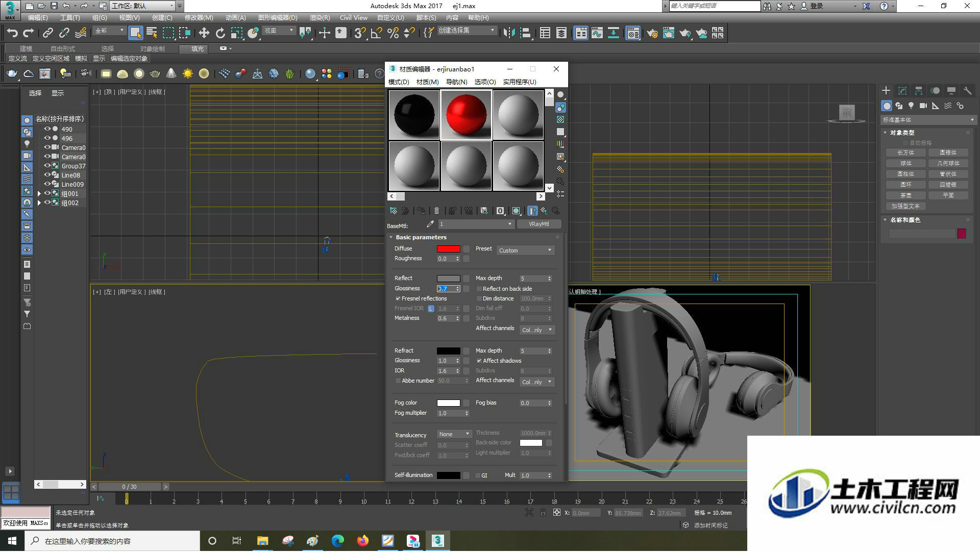
Task: Click the cone primitive icon
Action: (x=171, y=74)
